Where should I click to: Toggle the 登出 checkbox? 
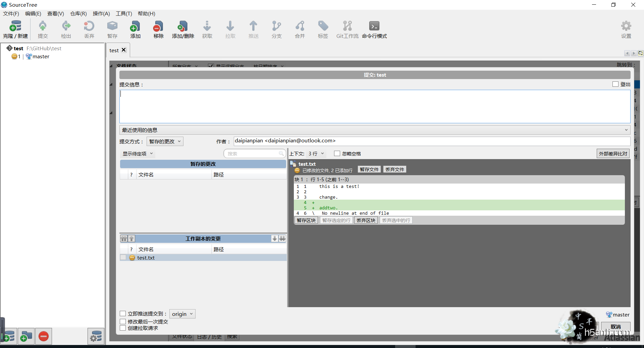[x=615, y=84]
